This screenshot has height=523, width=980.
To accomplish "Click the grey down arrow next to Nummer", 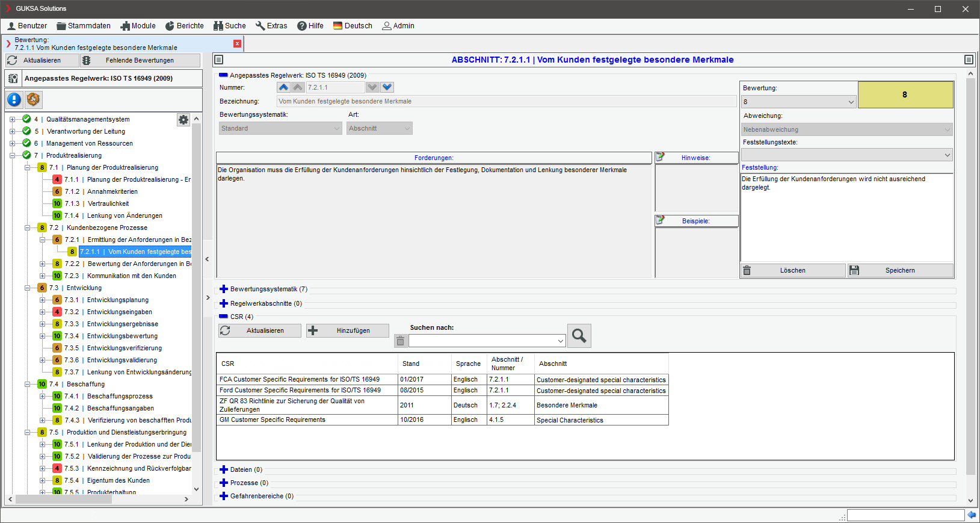I will click(x=373, y=87).
